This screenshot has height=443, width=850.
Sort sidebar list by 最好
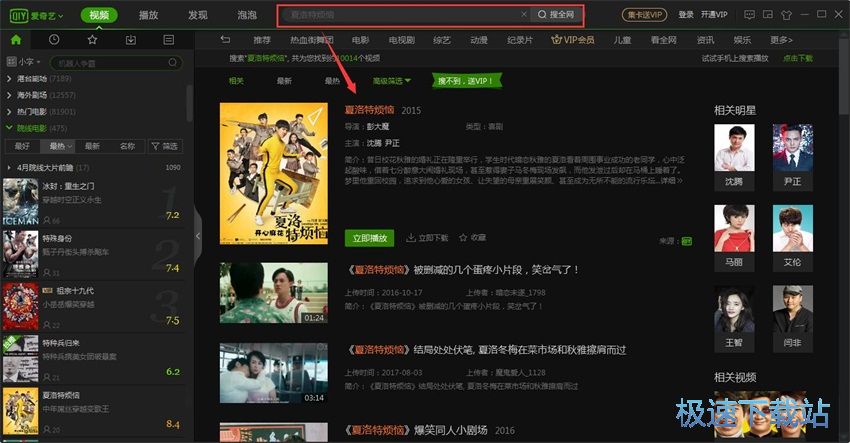coord(22,146)
